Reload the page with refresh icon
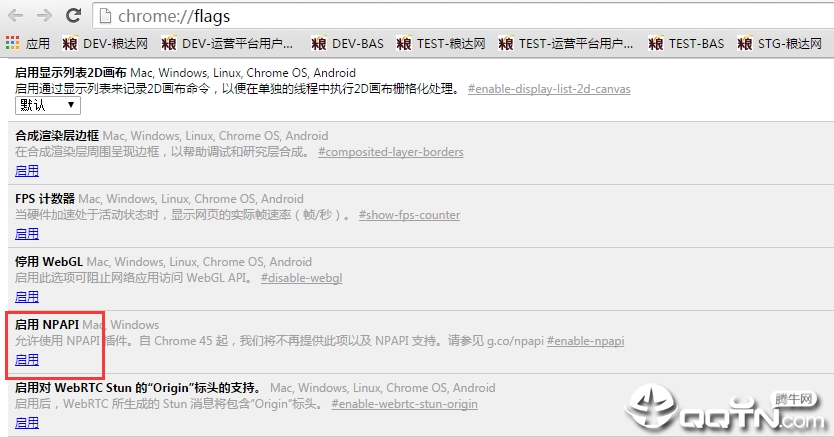This screenshot has height=437, width=834. 73,15
